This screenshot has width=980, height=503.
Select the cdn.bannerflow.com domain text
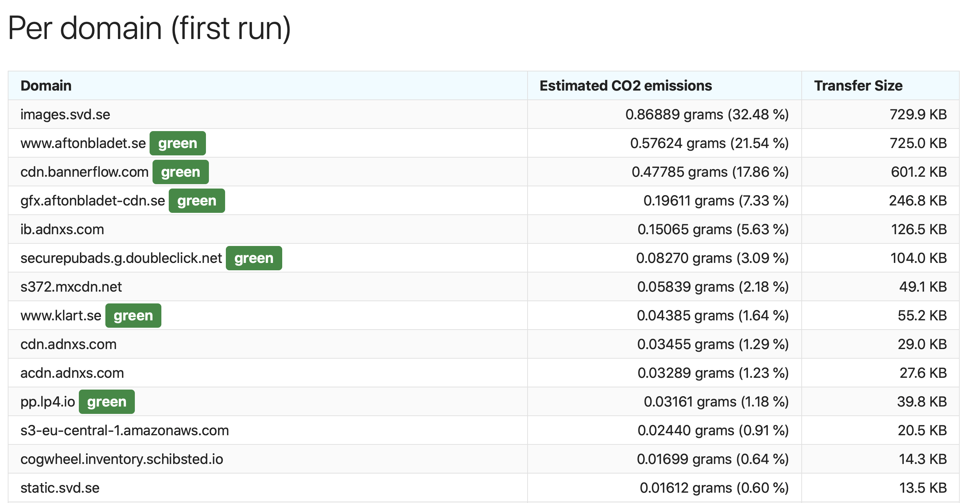tap(84, 172)
